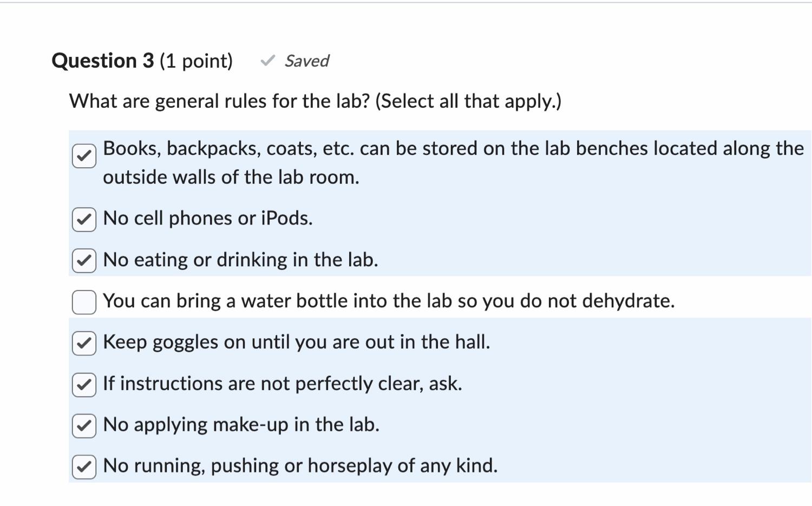Screen dimensions: 812x506
Task: Uncheck the 'No cell phones or iPods' option
Action: [83, 219]
